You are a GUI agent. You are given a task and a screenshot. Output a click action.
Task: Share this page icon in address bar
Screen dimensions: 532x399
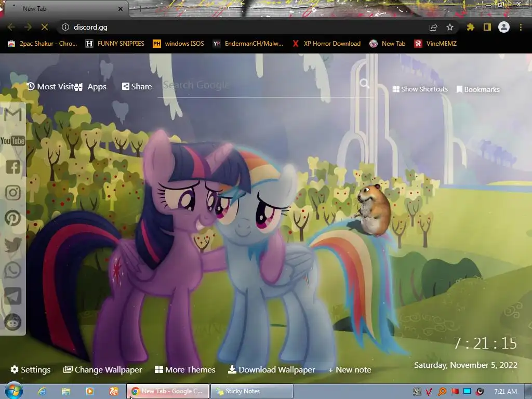tap(433, 27)
